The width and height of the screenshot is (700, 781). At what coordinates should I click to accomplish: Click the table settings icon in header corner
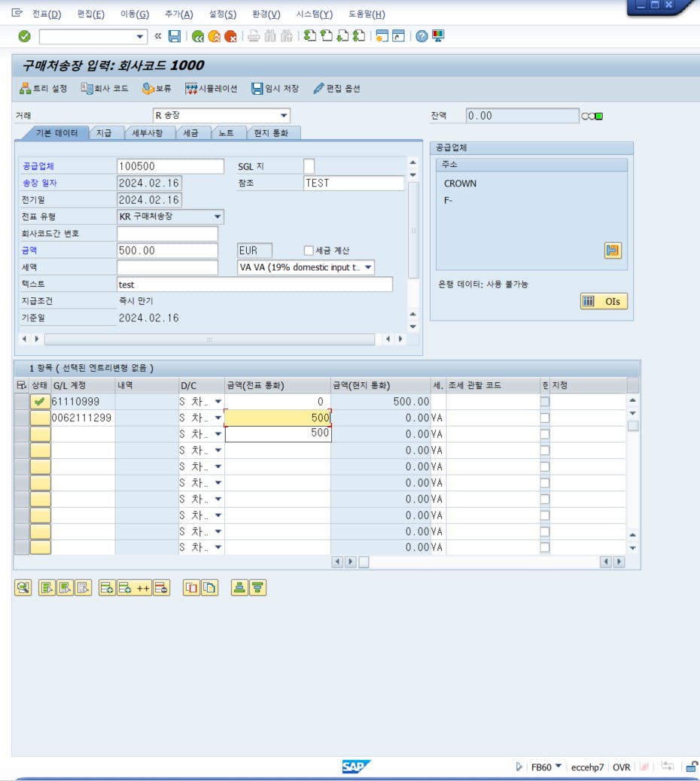pyautogui.click(x=21, y=385)
